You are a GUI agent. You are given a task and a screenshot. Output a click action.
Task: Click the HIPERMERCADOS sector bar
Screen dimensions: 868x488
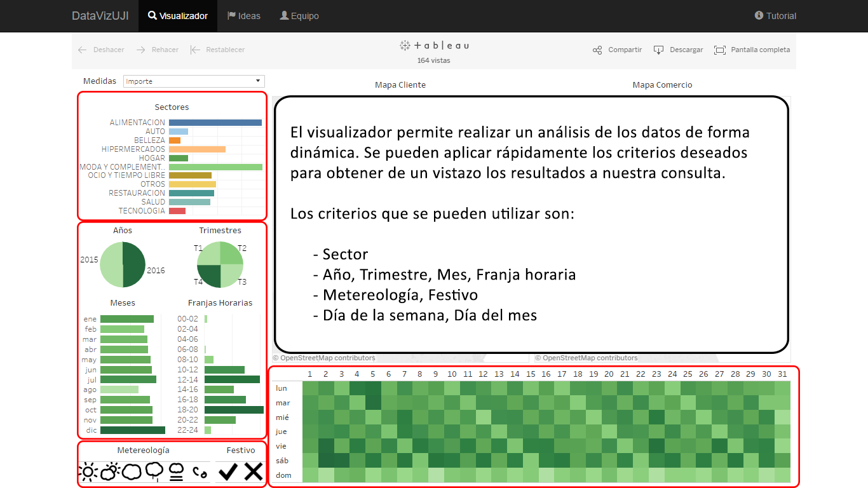[197, 149]
